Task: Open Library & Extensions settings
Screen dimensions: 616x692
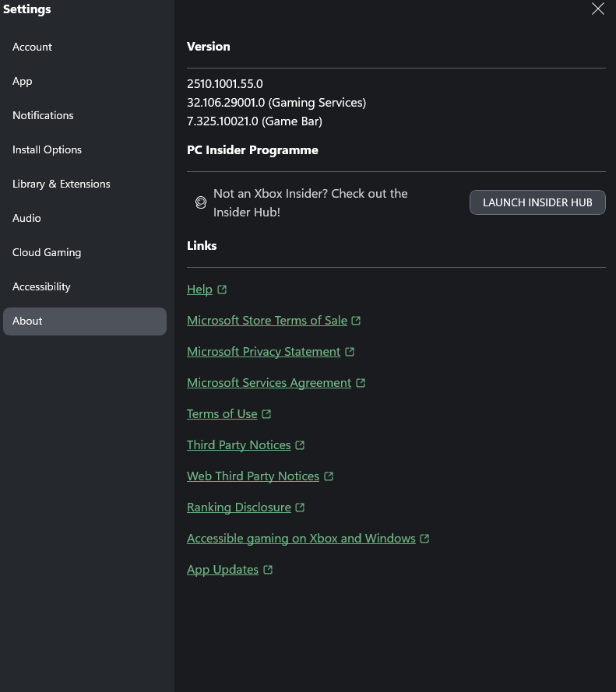Action: (x=62, y=184)
